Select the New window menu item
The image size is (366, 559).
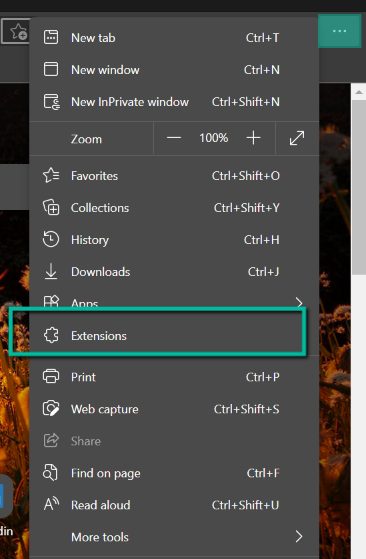pos(174,70)
